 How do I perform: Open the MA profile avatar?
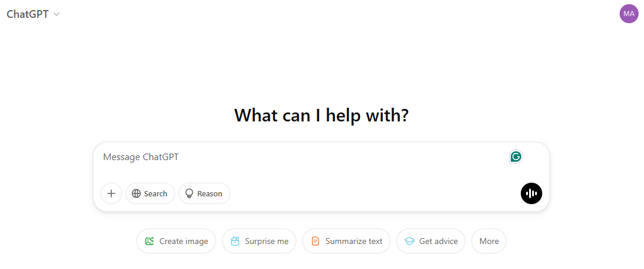629,14
